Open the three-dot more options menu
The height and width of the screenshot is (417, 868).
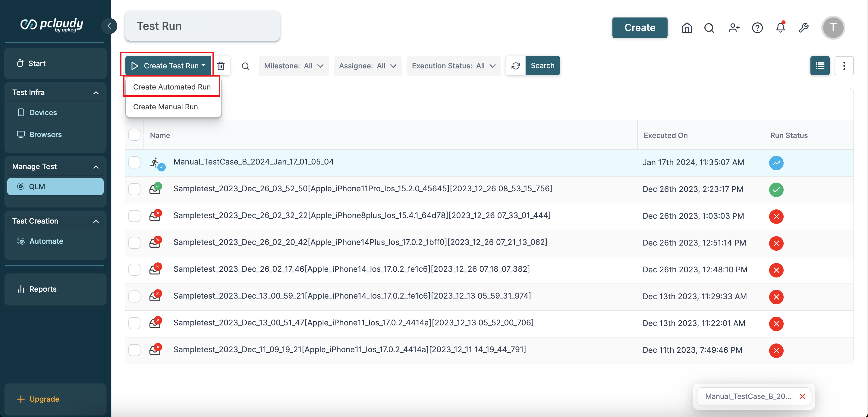pyautogui.click(x=844, y=66)
